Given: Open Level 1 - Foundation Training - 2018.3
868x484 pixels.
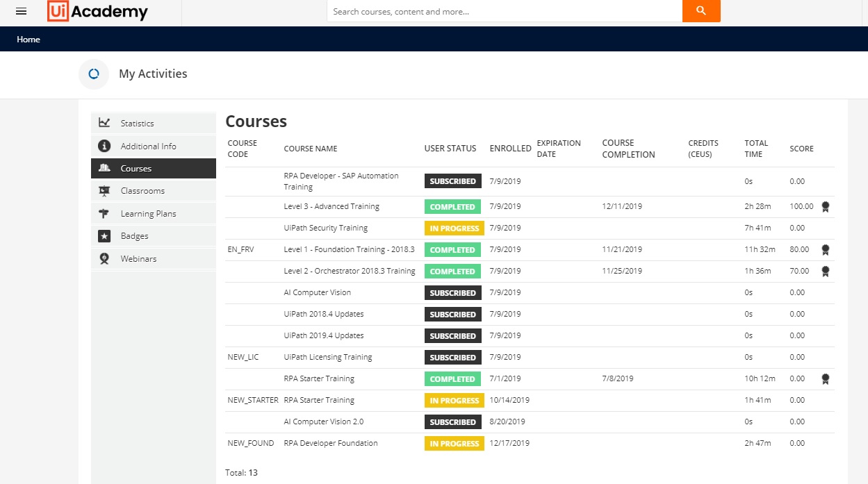Looking at the screenshot, I should [x=349, y=249].
